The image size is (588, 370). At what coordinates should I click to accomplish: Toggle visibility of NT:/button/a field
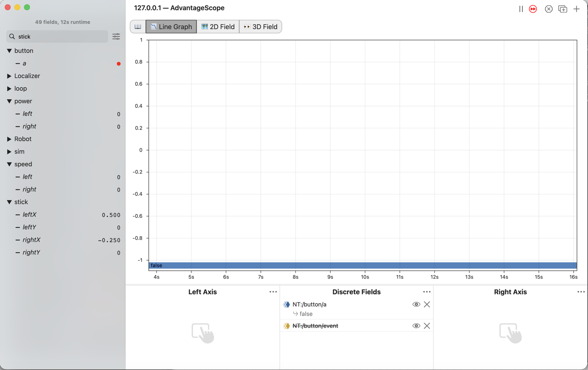pyautogui.click(x=416, y=304)
